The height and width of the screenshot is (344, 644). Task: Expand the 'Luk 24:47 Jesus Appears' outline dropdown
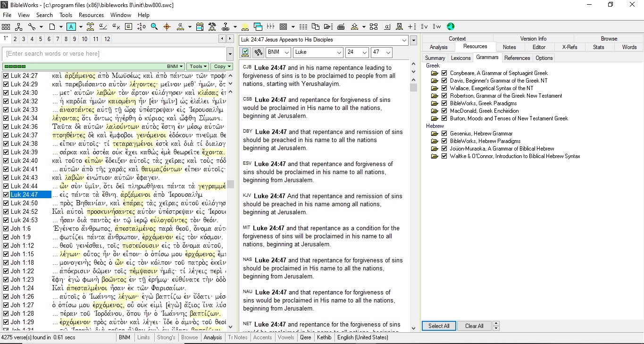point(404,40)
